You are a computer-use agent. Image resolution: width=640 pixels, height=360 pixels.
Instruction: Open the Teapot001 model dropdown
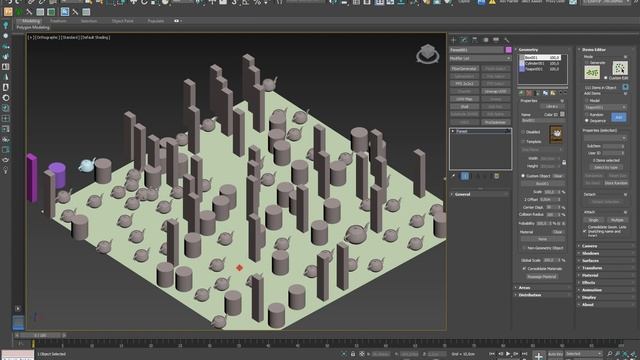click(x=605, y=107)
